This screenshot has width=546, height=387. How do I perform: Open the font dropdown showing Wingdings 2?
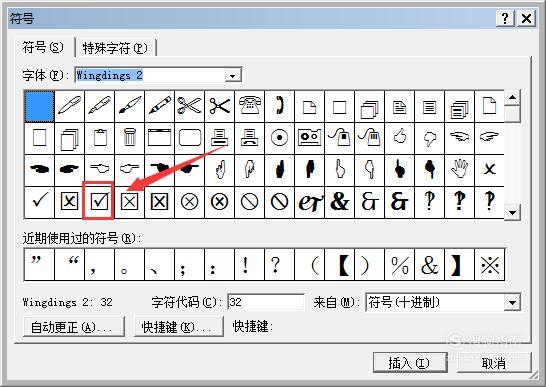click(233, 75)
